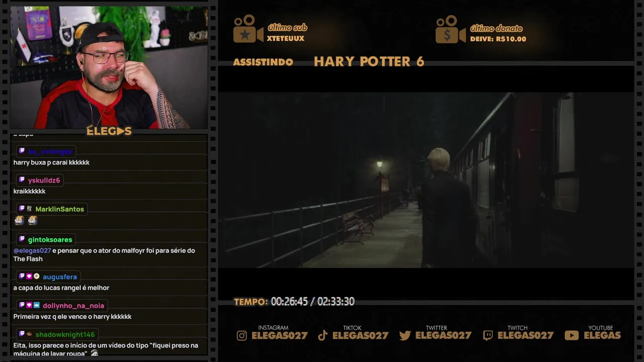644x362 pixels.
Task: Click username MarklinSantos in chat
Action: tap(60, 209)
